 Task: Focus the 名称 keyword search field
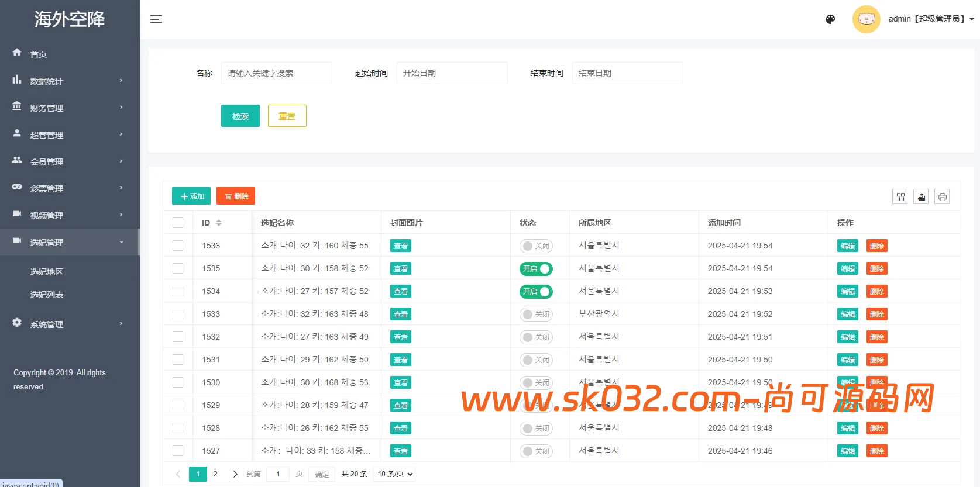277,73
